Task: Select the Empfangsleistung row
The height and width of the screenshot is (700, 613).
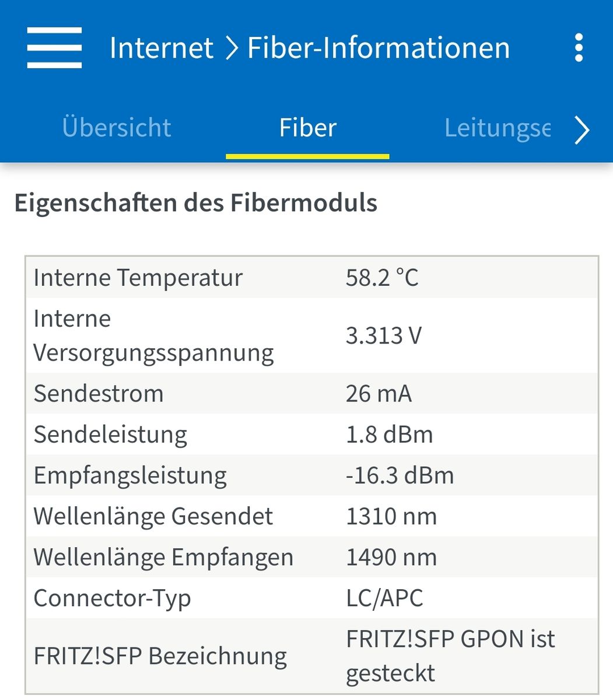Action: 311,475
